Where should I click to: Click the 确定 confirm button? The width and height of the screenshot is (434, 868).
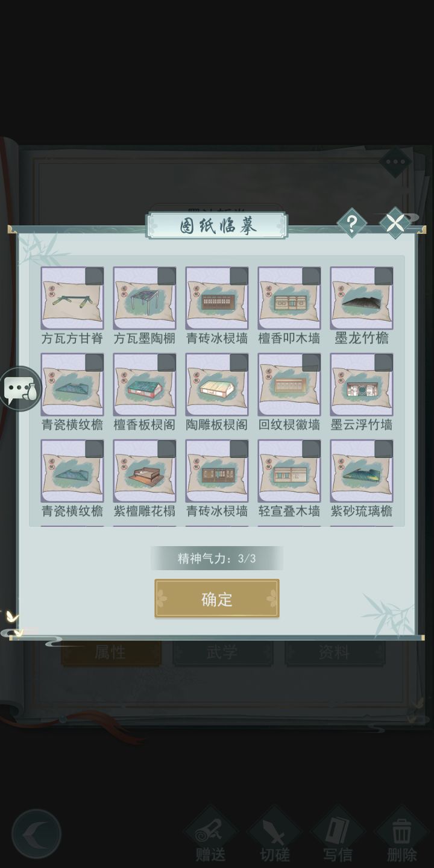click(x=217, y=599)
